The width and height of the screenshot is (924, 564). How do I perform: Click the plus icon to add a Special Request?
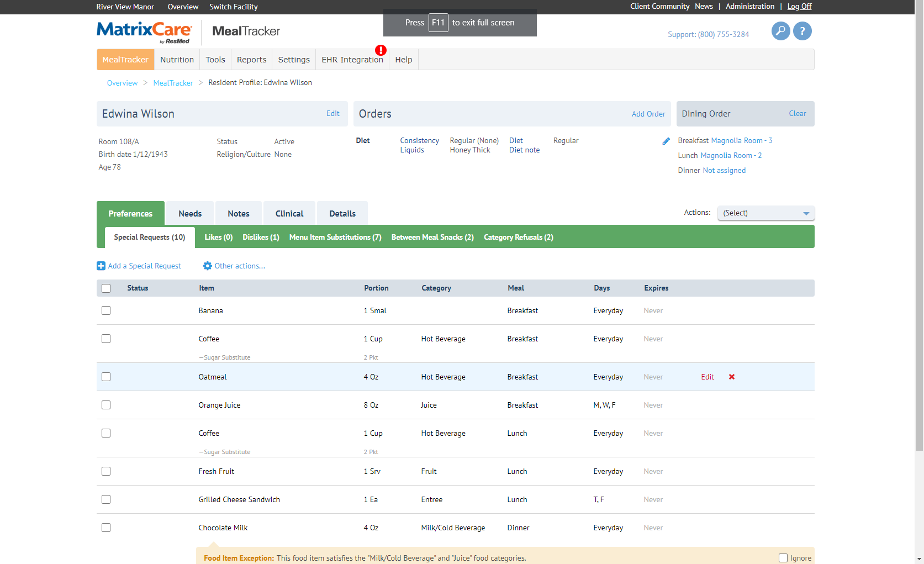pos(101,266)
